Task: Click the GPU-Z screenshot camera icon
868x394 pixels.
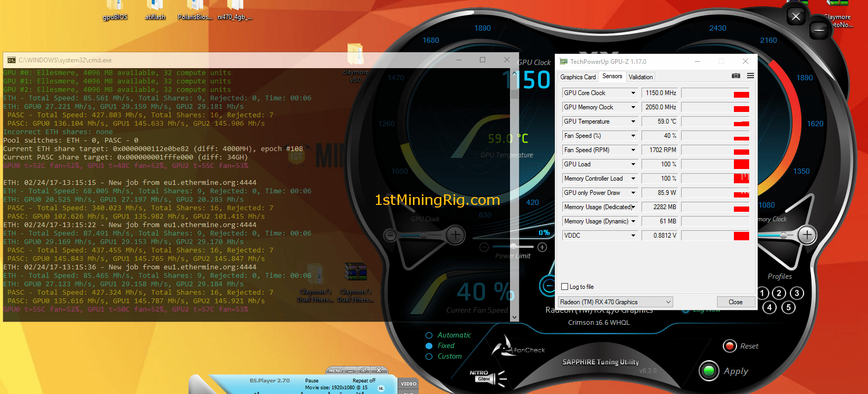Action: (735, 76)
